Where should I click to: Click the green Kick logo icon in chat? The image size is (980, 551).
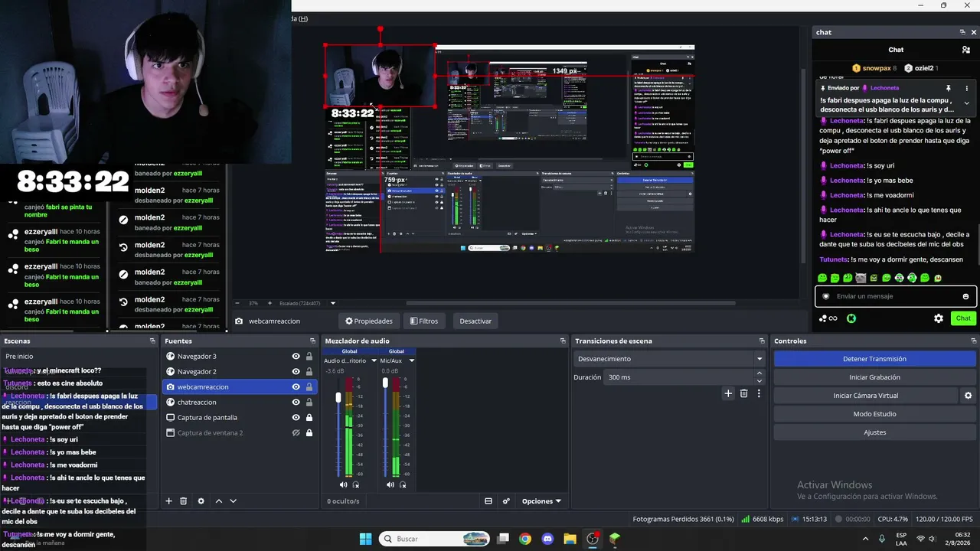(851, 318)
